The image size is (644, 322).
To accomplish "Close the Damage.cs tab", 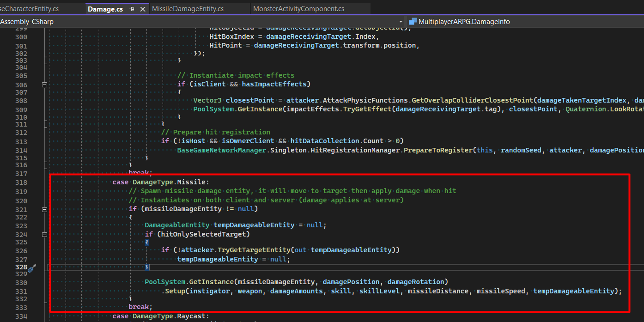I will 142,8.
